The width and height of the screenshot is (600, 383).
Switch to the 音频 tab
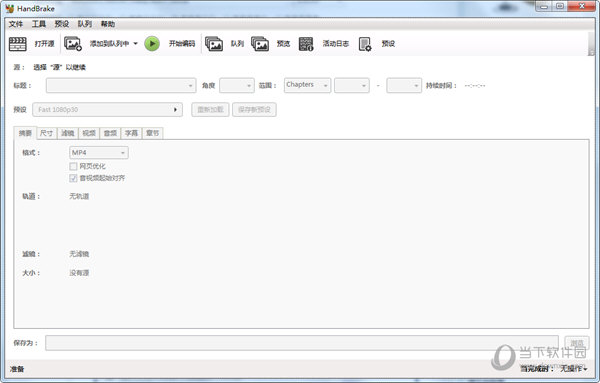(110, 133)
